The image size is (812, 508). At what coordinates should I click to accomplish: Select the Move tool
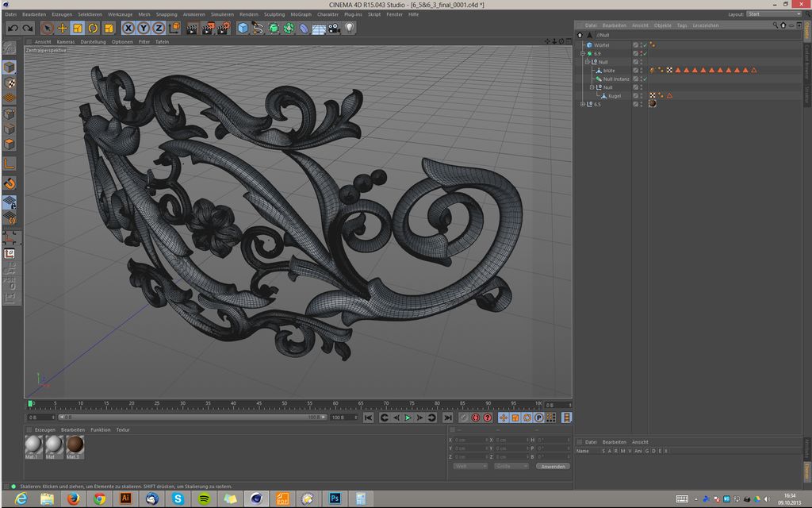[63, 28]
